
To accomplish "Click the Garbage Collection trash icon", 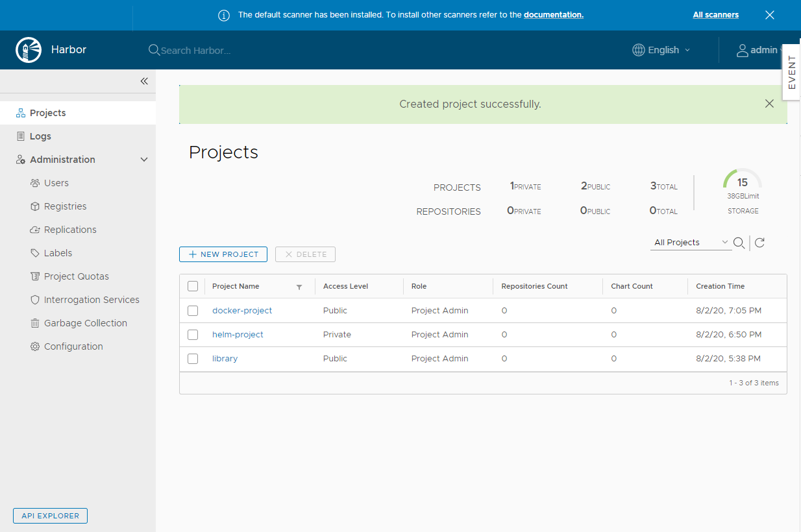I will 35,323.
